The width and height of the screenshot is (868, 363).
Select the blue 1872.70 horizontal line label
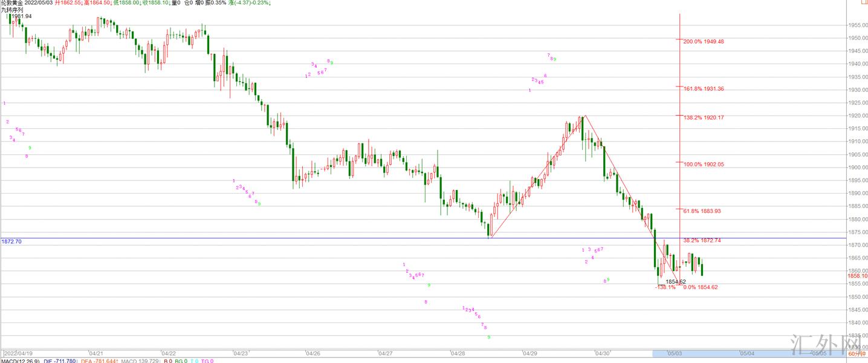[11, 241]
